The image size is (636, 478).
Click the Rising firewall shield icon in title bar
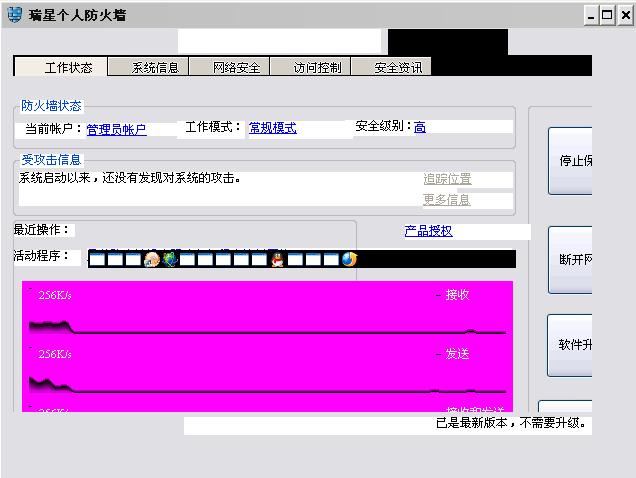click(x=15, y=15)
